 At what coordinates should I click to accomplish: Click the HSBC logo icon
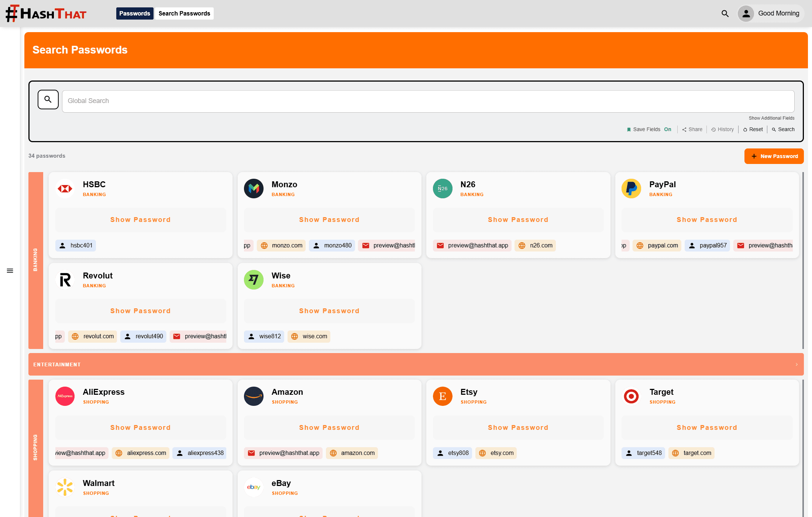pos(65,188)
